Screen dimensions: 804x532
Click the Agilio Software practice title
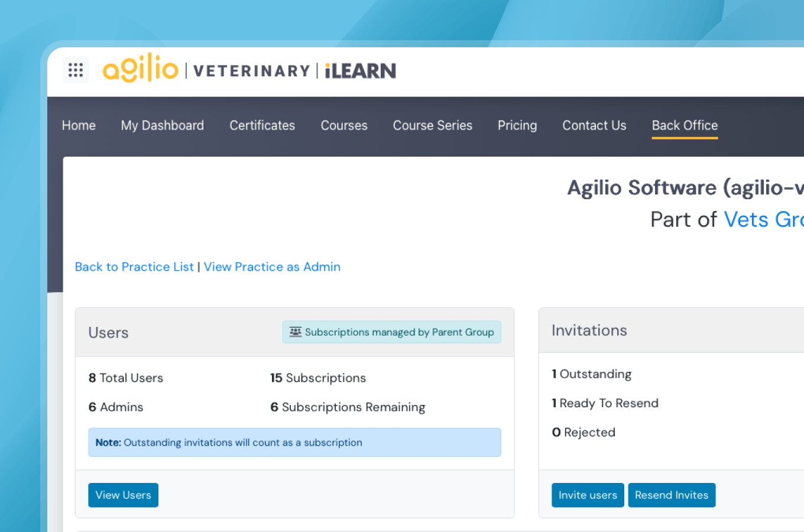(x=686, y=187)
